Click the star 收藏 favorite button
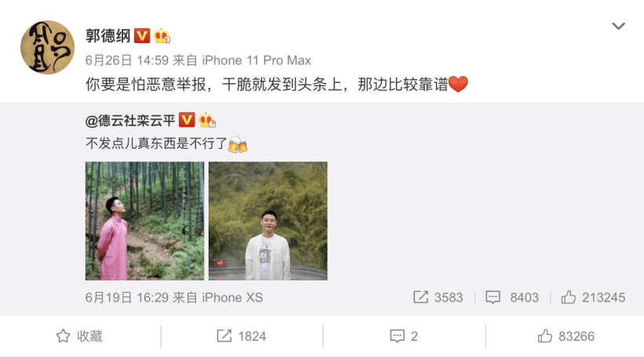The width and height of the screenshot is (644, 358). coord(79,336)
